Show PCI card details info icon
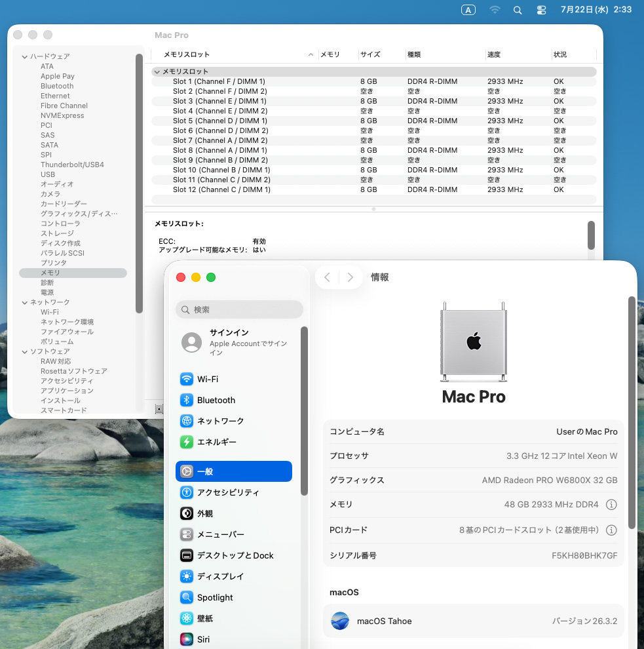Screen dimensions: 644x649 click(x=611, y=530)
